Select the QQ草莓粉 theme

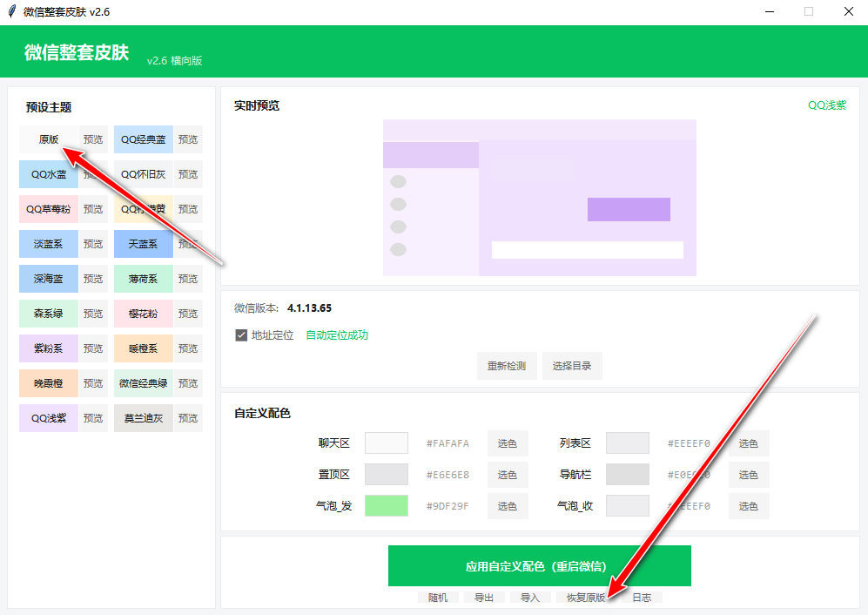[49, 209]
